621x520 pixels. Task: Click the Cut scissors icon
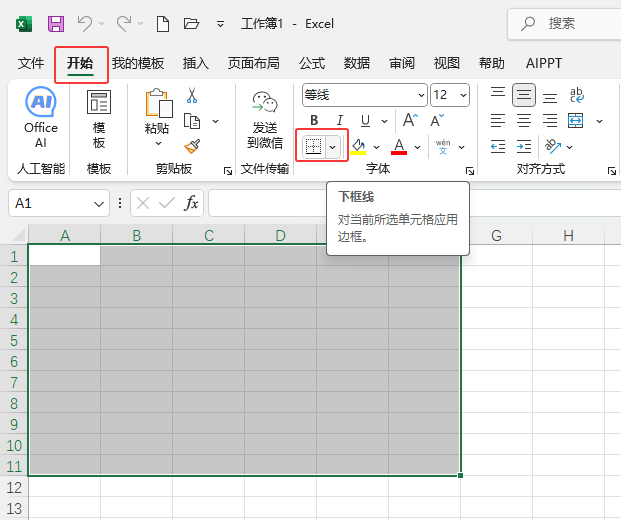192,95
